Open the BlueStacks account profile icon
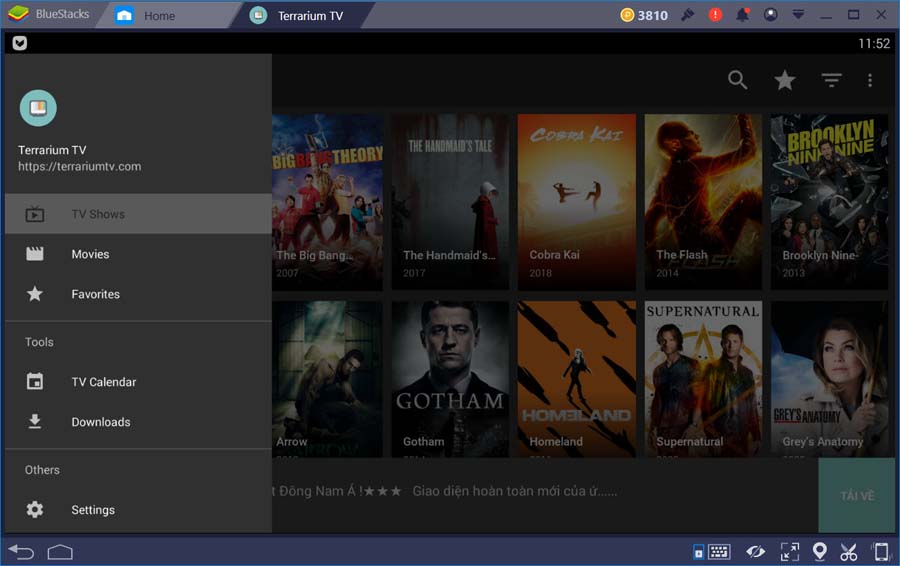Screen dimensions: 900x566 coord(770,15)
